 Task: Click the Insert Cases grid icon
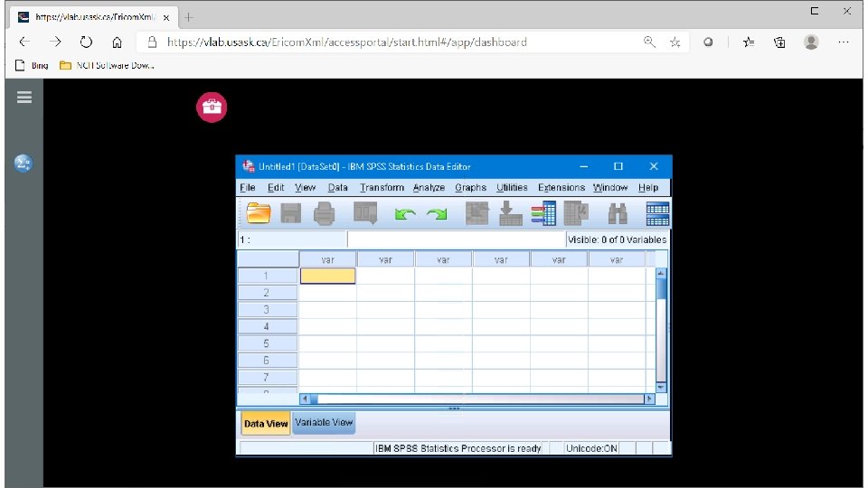click(657, 213)
